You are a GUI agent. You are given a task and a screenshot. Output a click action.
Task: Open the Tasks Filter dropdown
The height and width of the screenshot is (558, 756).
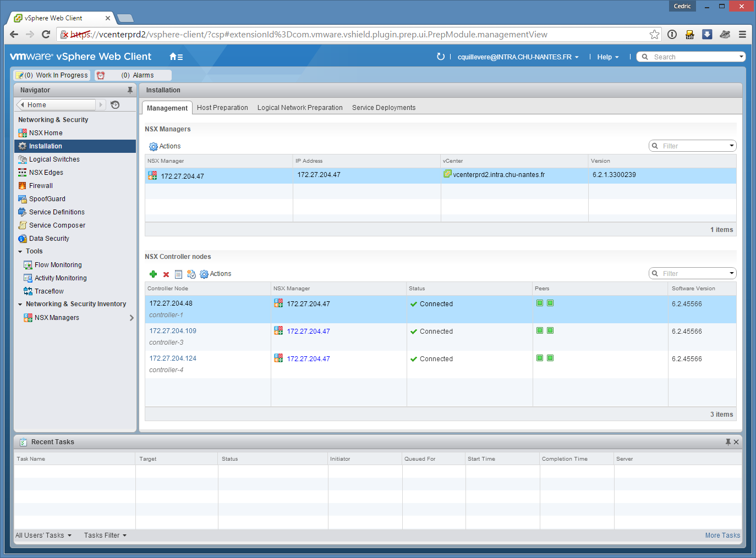pyautogui.click(x=105, y=535)
